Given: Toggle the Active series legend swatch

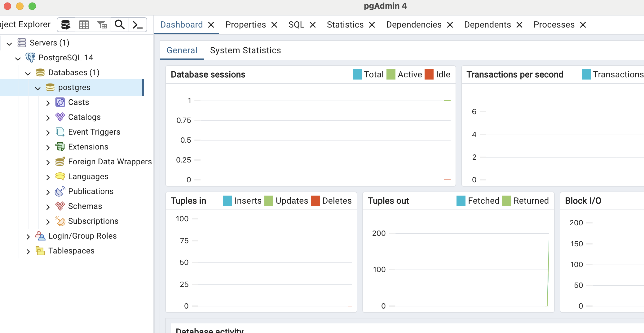Looking at the screenshot, I should [x=391, y=75].
